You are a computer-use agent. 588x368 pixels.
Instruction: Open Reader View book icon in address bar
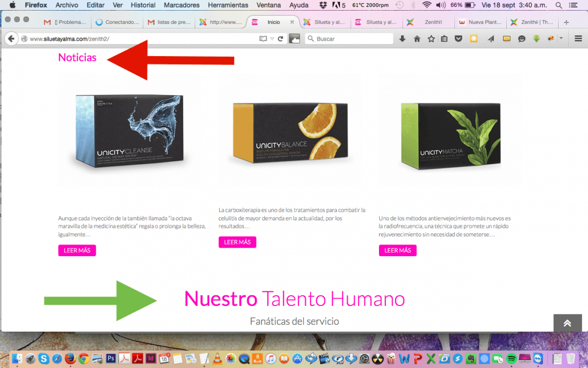pyautogui.click(x=263, y=39)
